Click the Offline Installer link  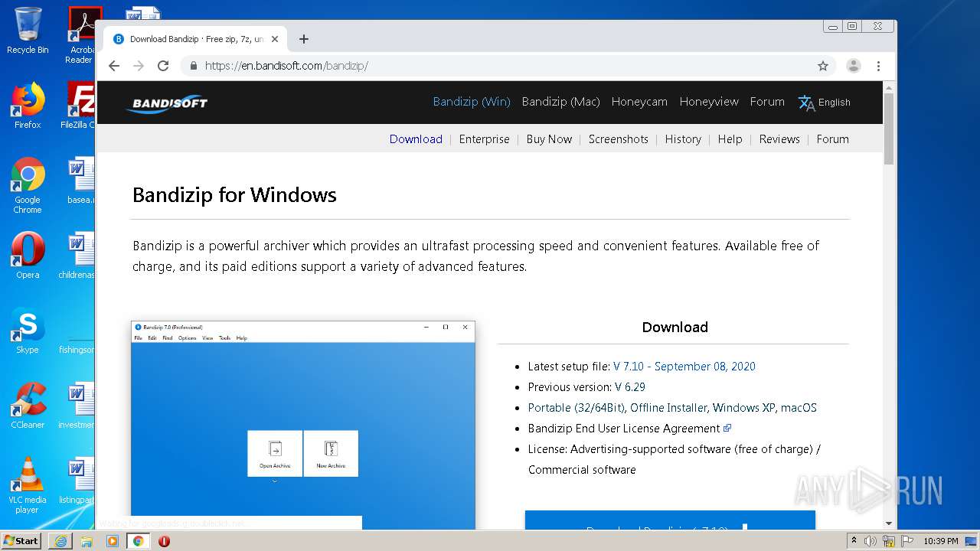(x=668, y=408)
